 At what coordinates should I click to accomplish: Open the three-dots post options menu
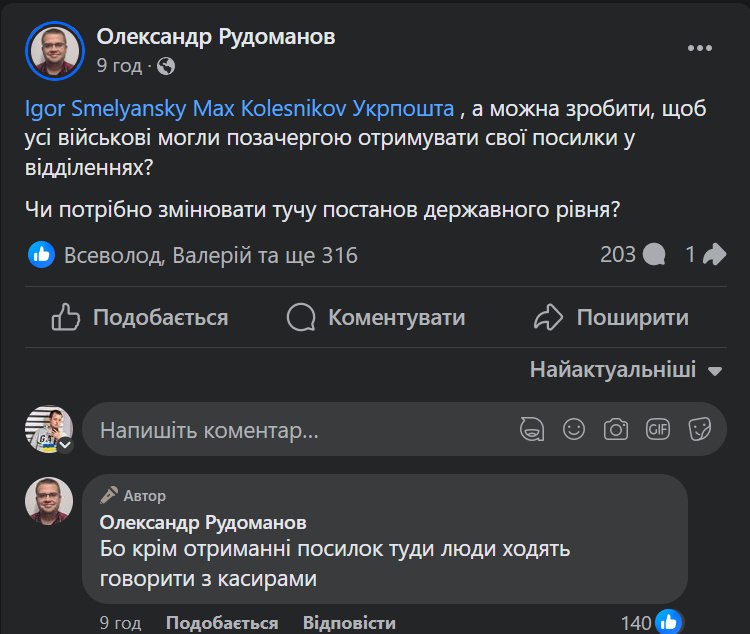pyautogui.click(x=700, y=48)
